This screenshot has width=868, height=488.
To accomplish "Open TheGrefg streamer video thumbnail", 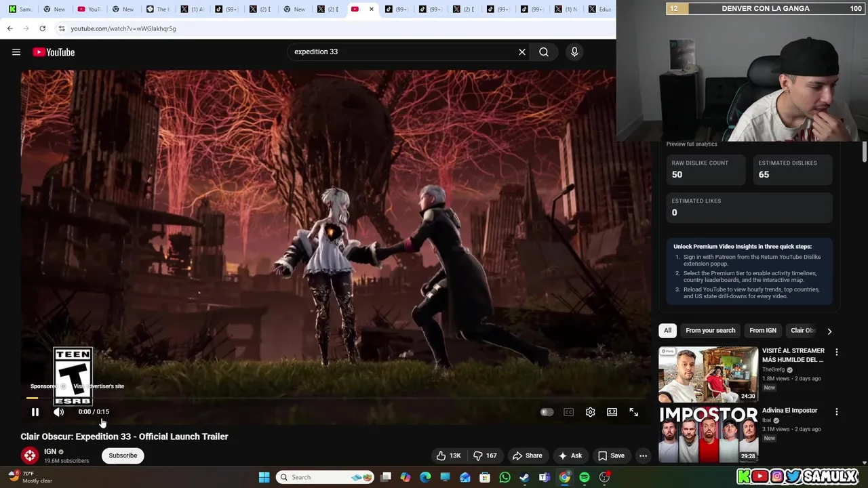I will coord(708,375).
